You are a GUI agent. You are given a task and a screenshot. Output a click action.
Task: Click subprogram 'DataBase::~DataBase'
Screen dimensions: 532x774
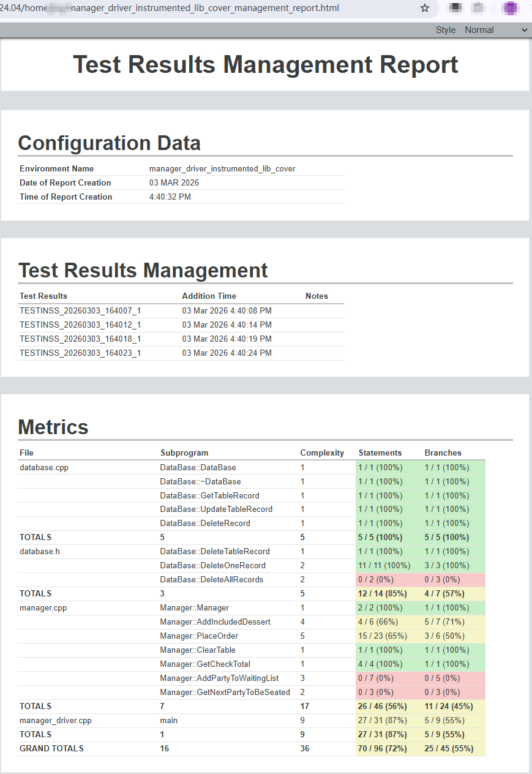click(200, 481)
